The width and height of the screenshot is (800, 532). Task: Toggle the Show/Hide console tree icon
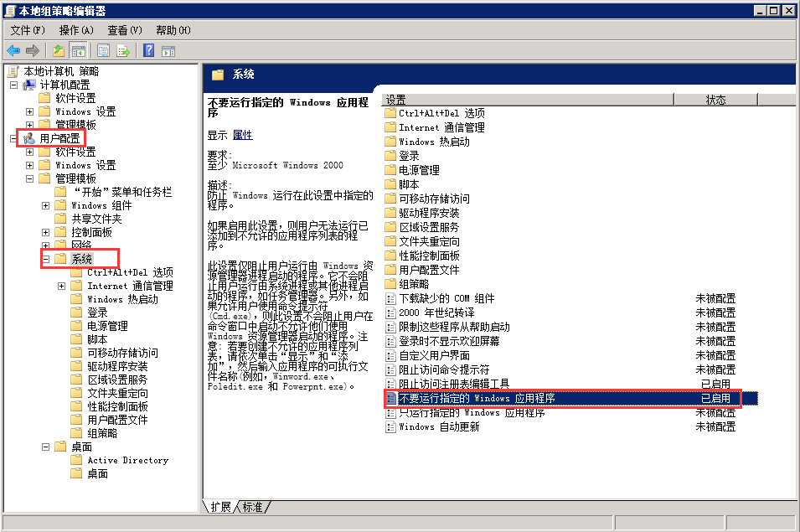(79, 50)
